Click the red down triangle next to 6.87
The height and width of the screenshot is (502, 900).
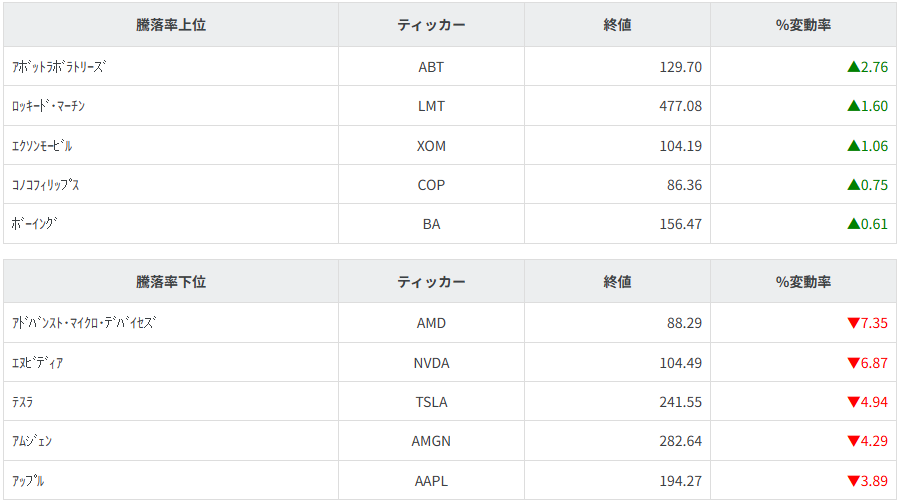854,363
